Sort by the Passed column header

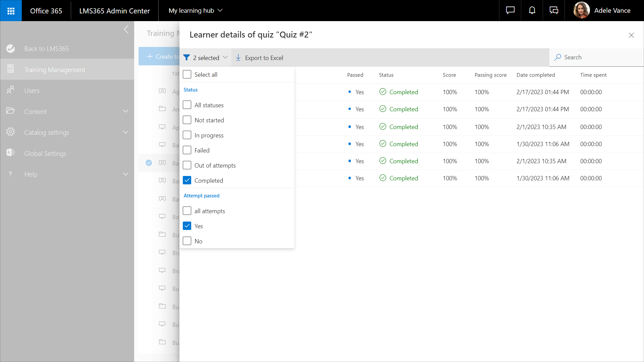[x=355, y=75]
